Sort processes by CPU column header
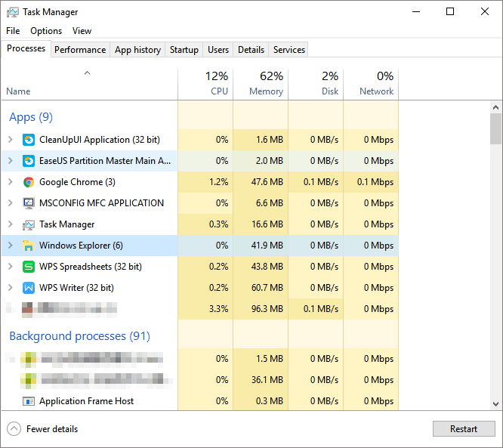Viewport: 503px width, 448px height. [205, 83]
